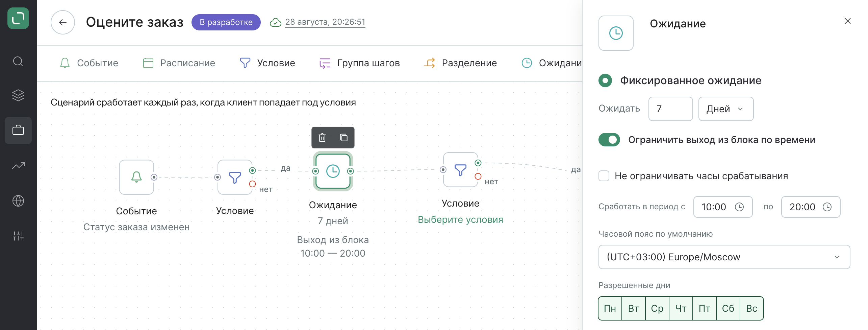
Task: Go back using the arrow button
Action: [63, 22]
